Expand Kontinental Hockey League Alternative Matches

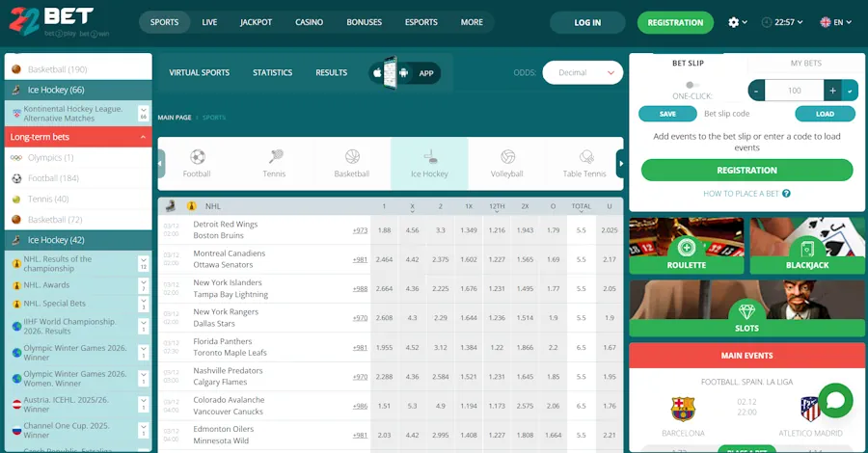pos(144,114)
